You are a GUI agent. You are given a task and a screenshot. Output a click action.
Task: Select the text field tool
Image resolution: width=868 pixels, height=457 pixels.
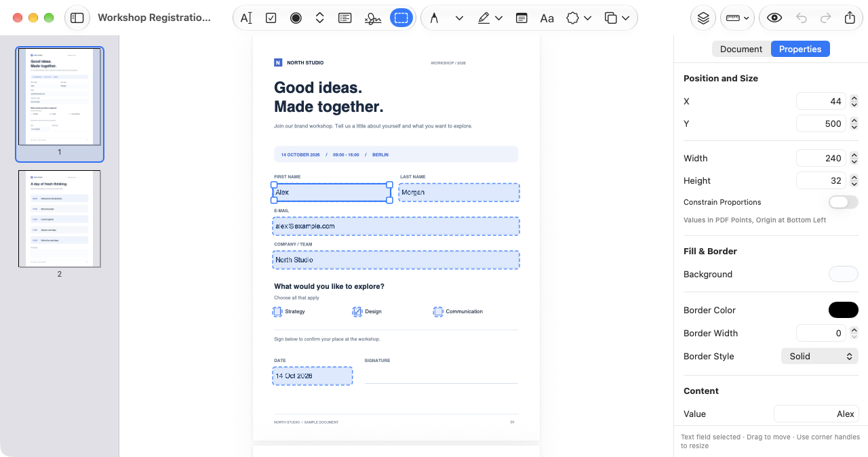click(246, 18)
